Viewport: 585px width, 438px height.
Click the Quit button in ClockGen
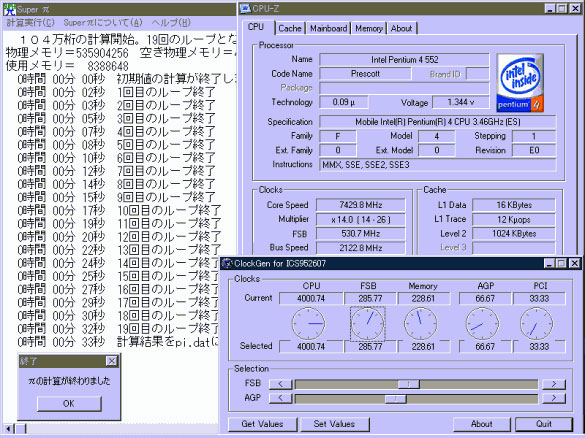[x=544, y=424]
